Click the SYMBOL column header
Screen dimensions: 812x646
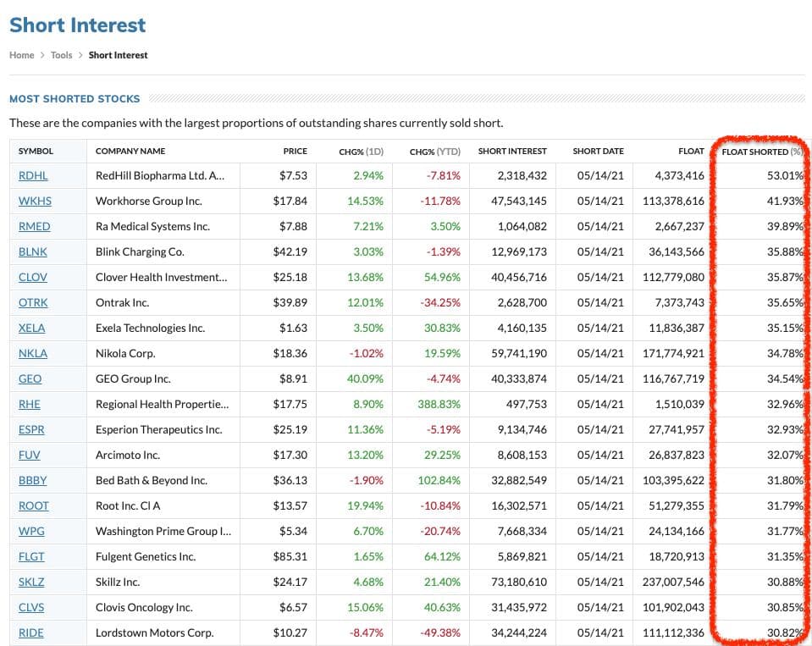point(36,152)
